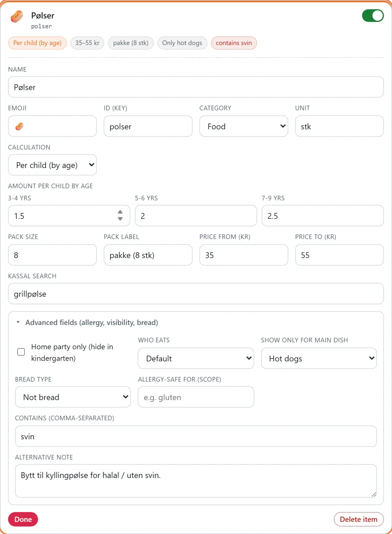392x534 pixels.
Task: Toggle the Pølser item enabled switch
Action: pyautogui.click(x=373, y=16)
